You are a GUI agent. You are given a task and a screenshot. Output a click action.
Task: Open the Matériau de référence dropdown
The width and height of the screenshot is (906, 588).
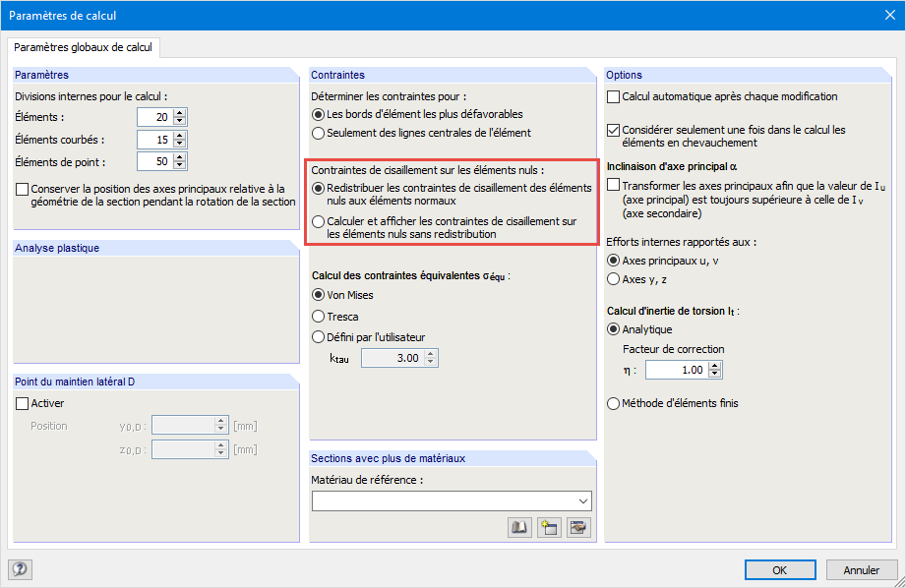(585, 500)
